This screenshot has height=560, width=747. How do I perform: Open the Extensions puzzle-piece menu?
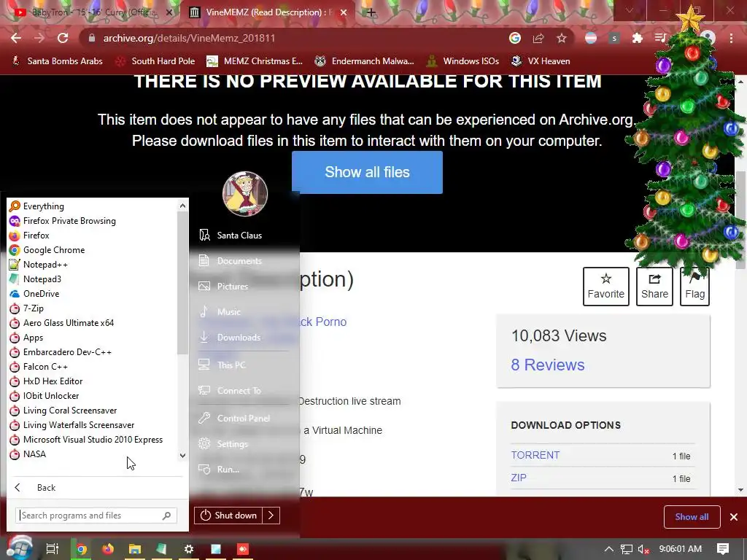click(638, 38)
